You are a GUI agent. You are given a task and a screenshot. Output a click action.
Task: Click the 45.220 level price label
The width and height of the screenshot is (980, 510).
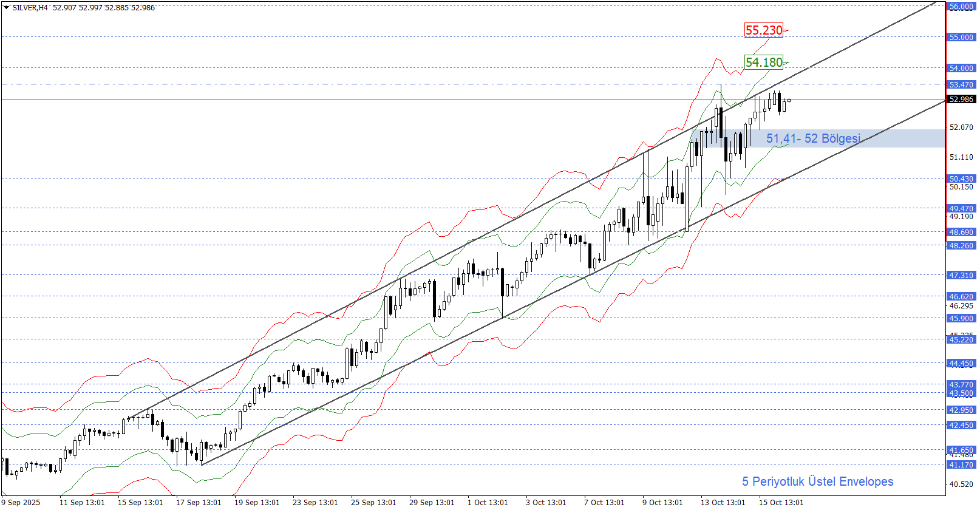961,340
